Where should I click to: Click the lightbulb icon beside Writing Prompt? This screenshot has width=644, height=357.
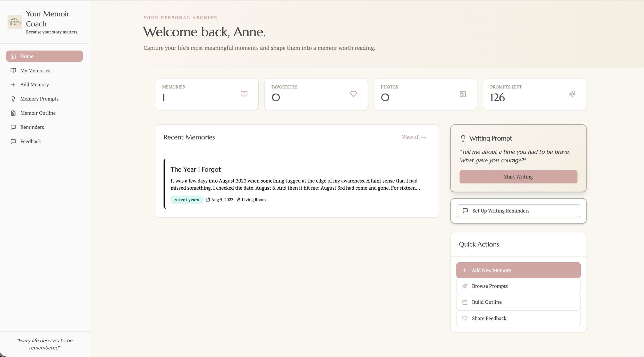463,138
